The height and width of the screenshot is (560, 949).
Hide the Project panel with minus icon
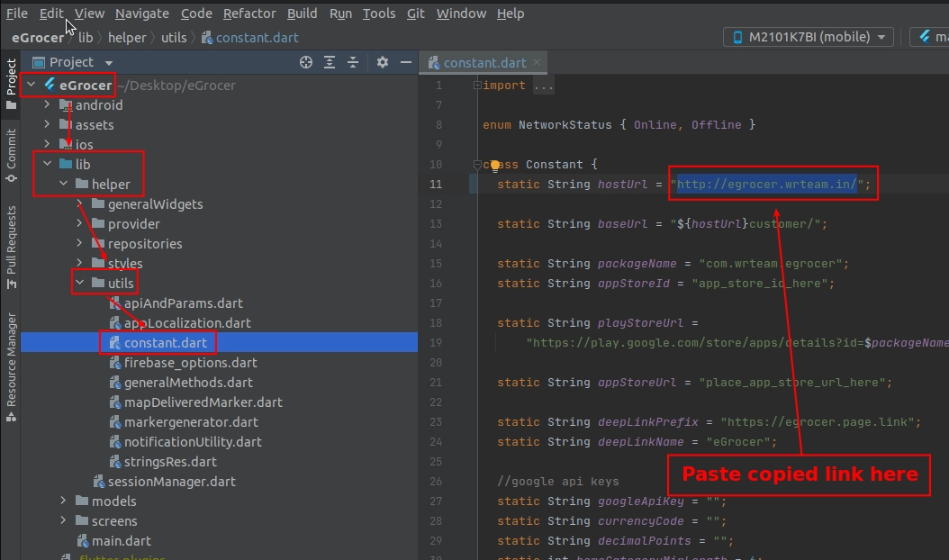(x=405, y=62)
